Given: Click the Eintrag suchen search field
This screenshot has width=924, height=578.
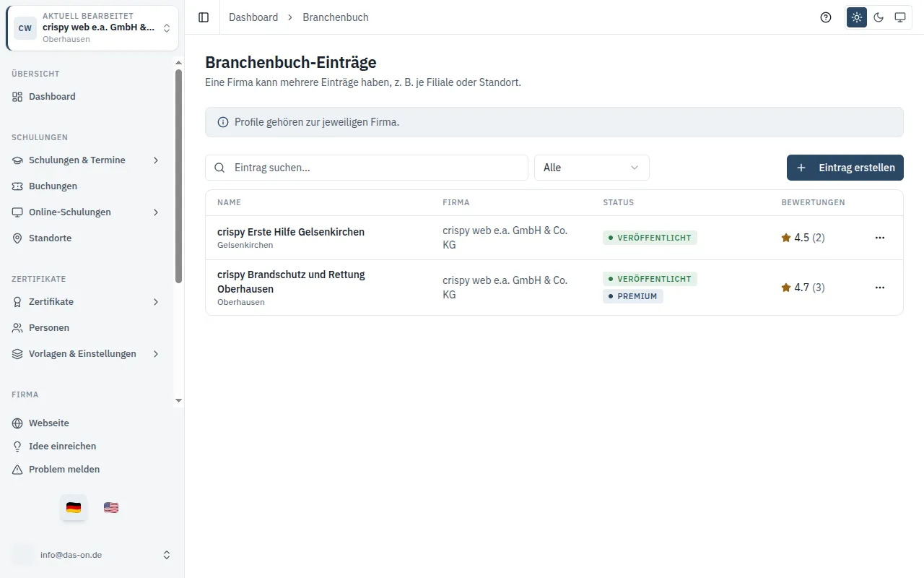Looking at the screenshot, I should coord(367,168).
